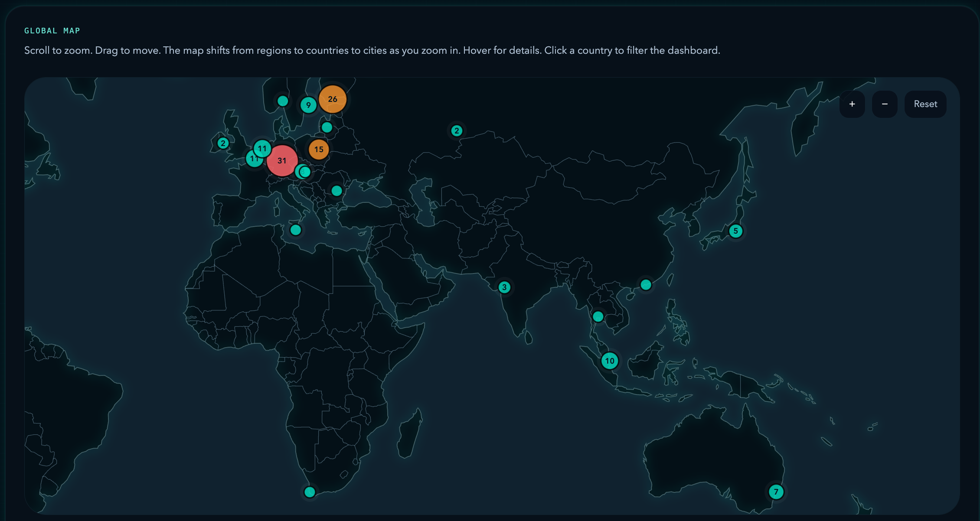Click the small teal dot near Hong Kong

coord(646,285)
